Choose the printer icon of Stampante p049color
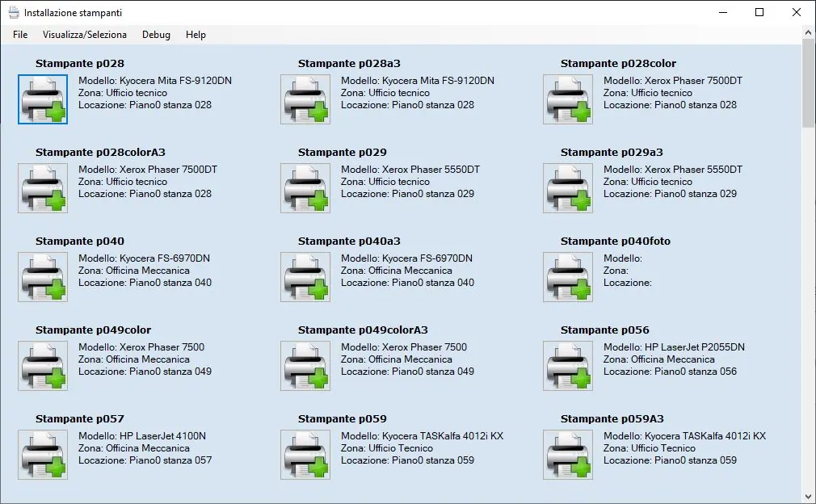This screenshot has width=816, height=504. (x=43, y=366)
